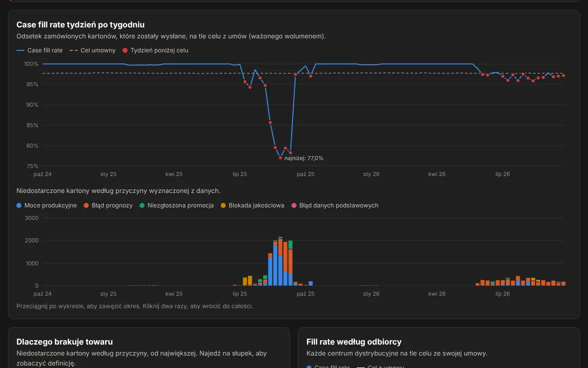The image size is (588, 368).
Task: Click 'paź 25' label under the line chart
Action: [305, 174]
